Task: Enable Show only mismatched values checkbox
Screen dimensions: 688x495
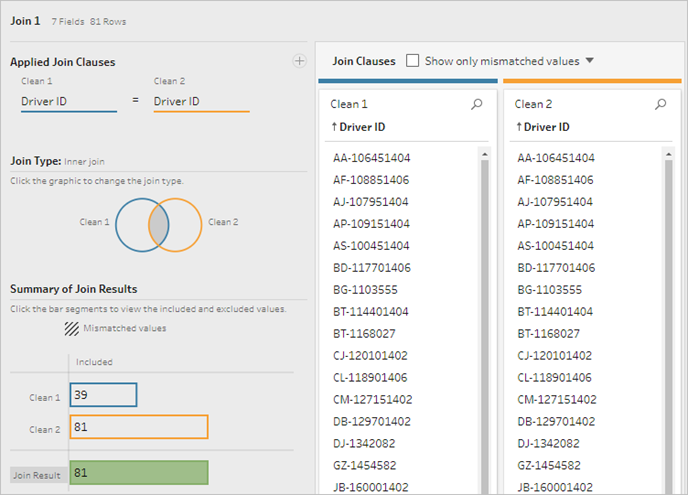Action: click(x=412, y=61)
